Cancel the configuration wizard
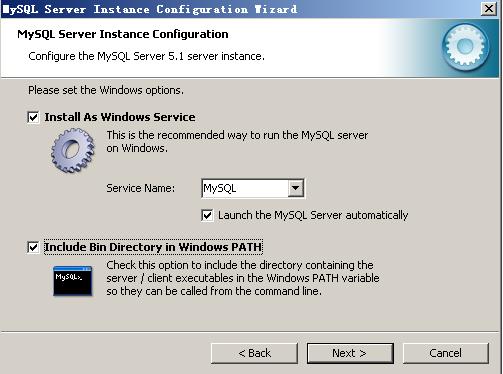 [x=446, y=353]
